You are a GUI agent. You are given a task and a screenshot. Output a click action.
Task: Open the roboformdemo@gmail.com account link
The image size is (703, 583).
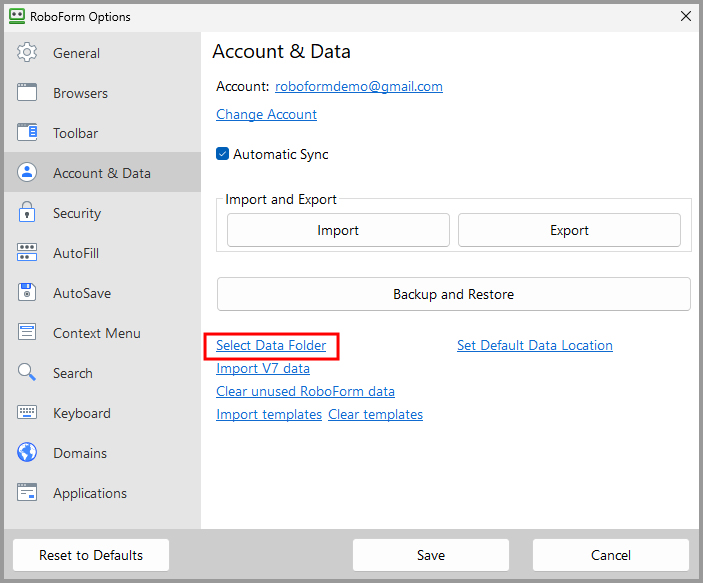[359, 86]
